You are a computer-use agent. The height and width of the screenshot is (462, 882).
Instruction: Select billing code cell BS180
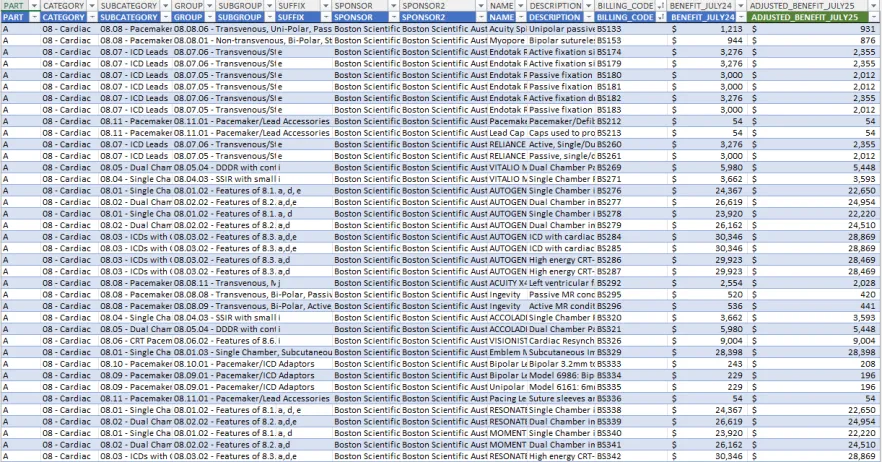(x=631, y=75)
